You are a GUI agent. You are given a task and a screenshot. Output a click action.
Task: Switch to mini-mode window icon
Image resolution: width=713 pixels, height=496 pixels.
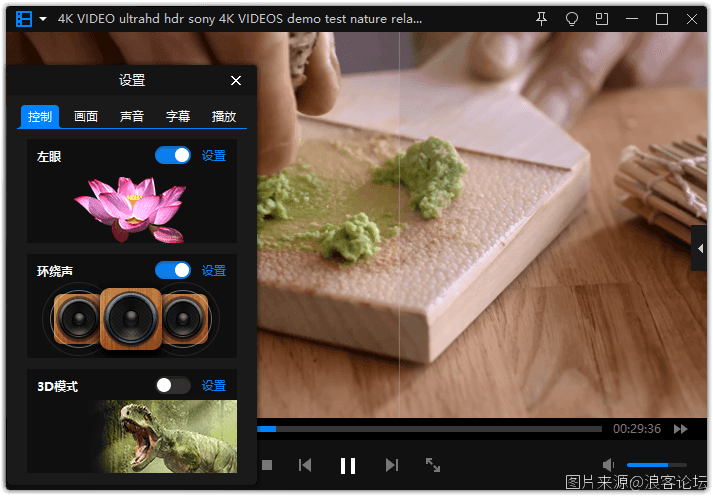point(602,19)
